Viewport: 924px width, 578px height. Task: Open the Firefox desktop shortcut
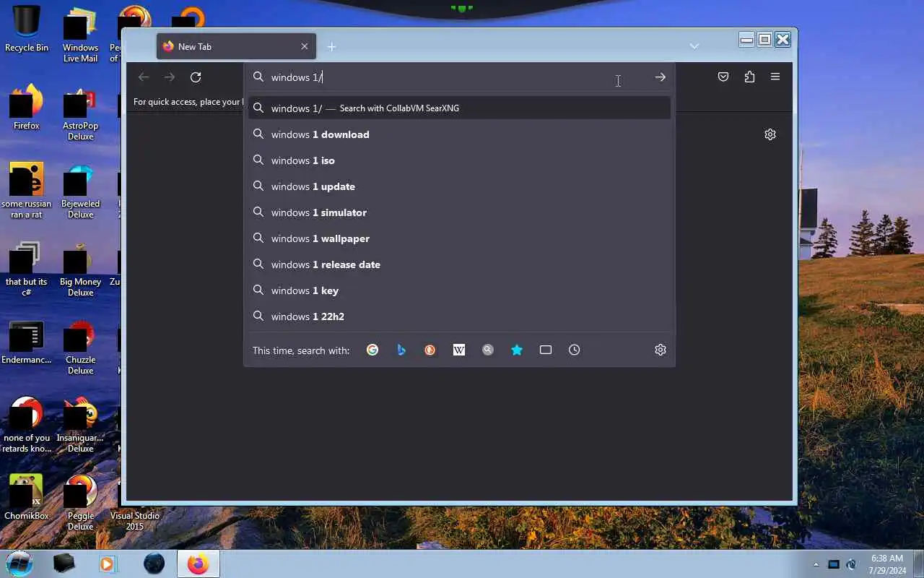coord(27,107)
